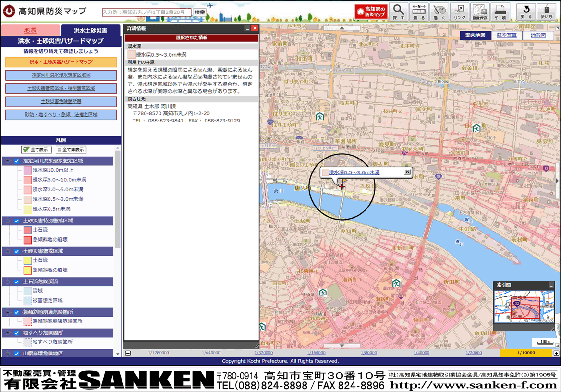Click the shelter icon near 桟橋通
561x392 pixels.
click(323, 293)
